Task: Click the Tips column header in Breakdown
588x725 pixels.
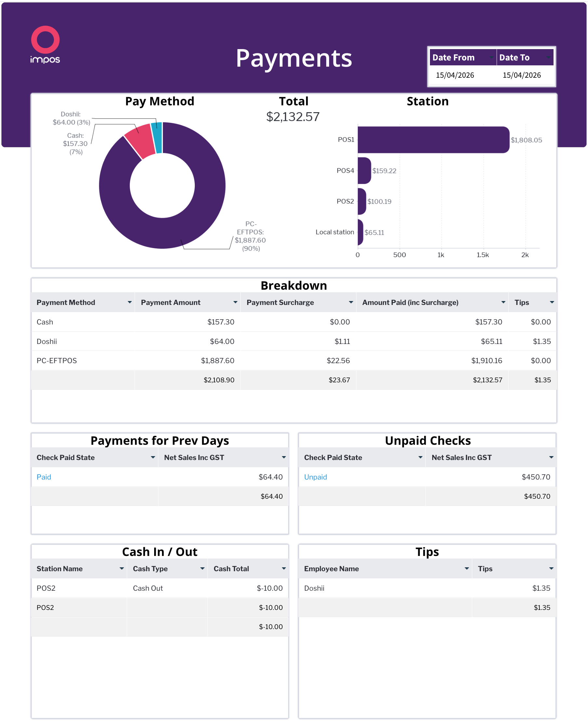Action: (x=522, y=302)
